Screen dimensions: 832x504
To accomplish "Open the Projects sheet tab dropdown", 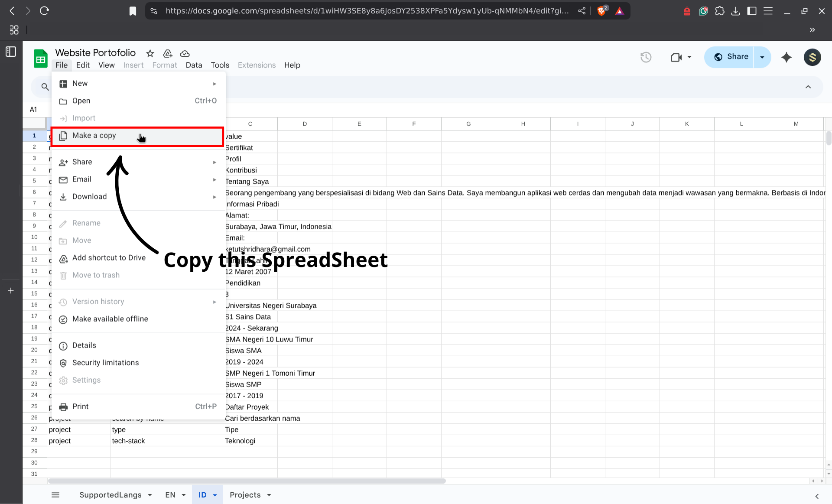I will [269, 495].
